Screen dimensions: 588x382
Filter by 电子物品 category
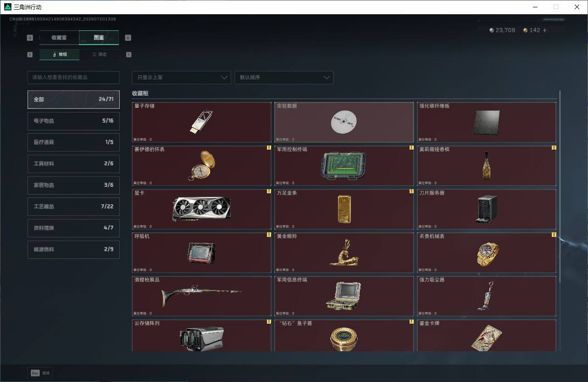tap(73, 121)
